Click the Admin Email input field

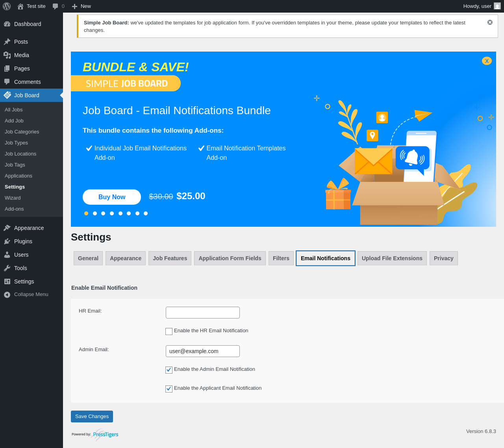203,351
